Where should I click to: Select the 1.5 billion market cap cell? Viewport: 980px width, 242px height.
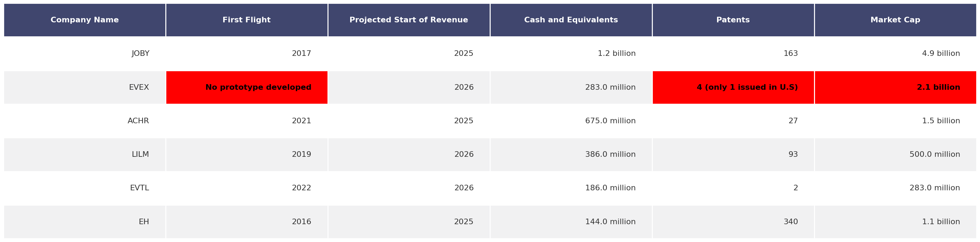pos(895,121)
